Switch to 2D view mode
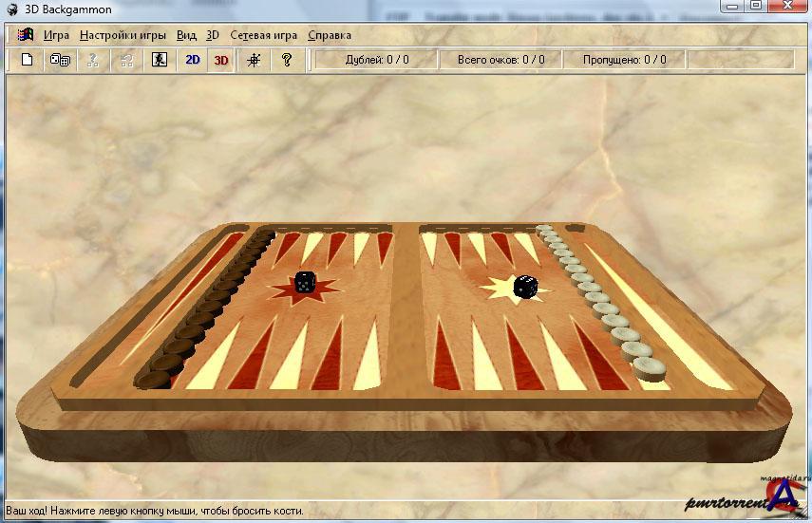Viewport: 812px width, 523px height. pyautogui.click(x=192, y=60)
